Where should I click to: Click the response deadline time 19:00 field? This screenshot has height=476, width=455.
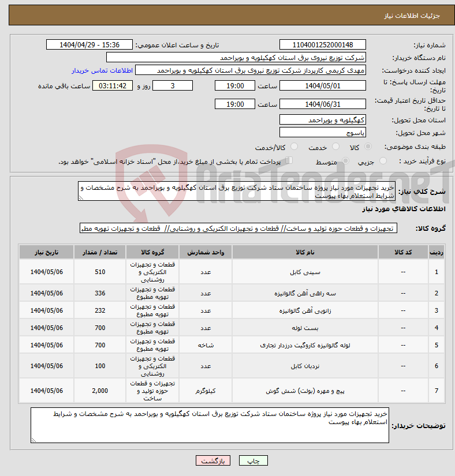[x=235, y=85]
